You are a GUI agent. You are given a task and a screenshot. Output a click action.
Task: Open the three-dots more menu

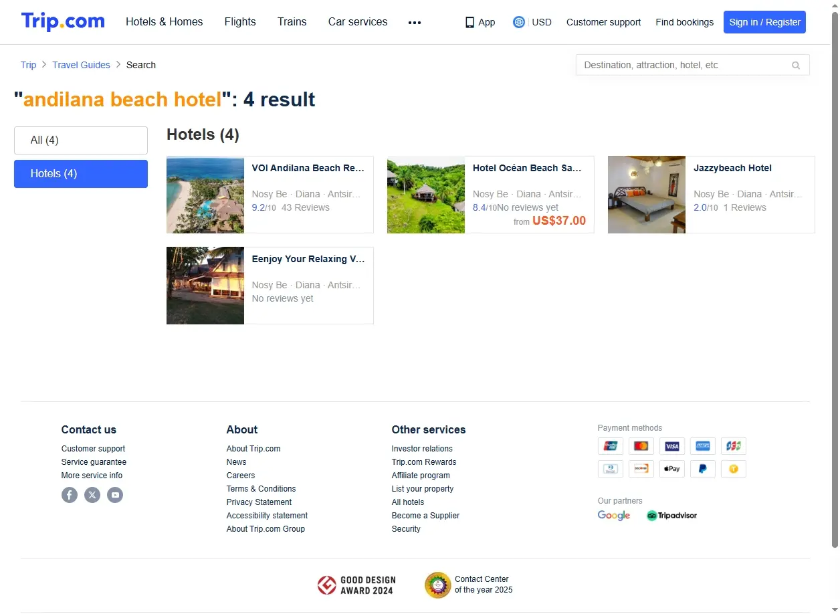coord(415,22)
